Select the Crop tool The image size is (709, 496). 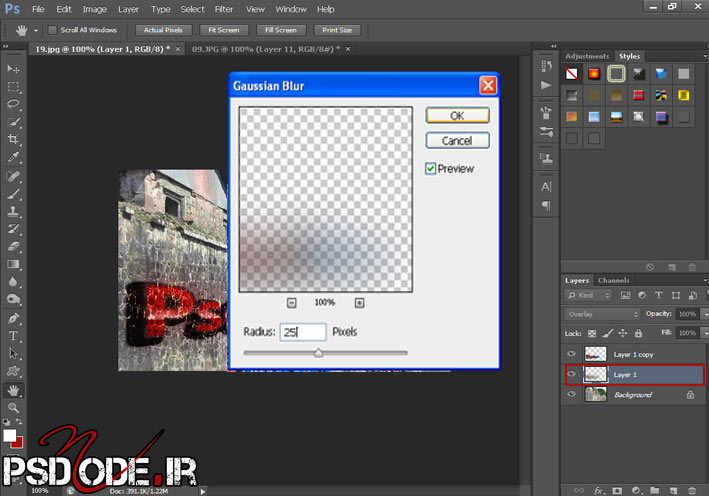point(13,140)
